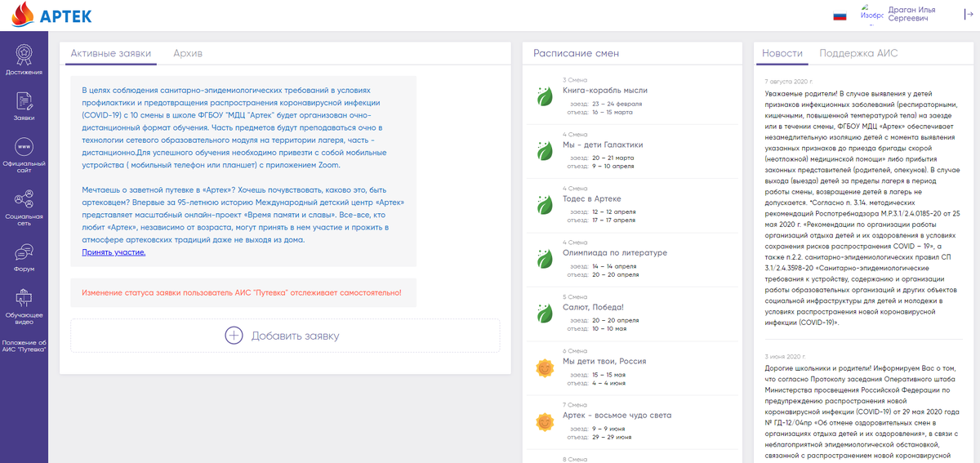The width and height of the screenshot is (980, 463).
Task: Click leaf icon beside Салют, Победа!
Action: (544, 312)
